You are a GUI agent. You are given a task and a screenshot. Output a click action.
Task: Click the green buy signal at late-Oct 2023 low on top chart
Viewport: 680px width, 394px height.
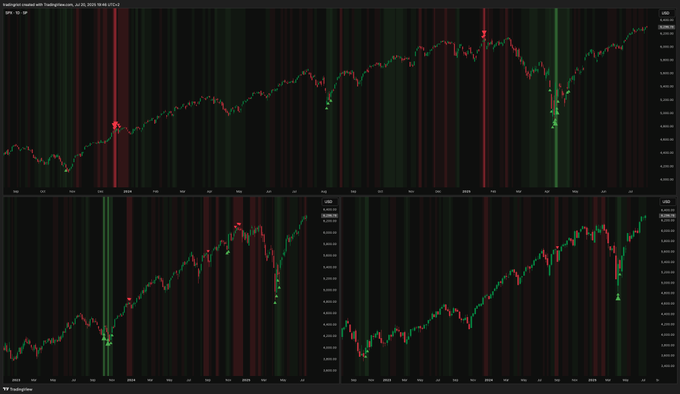(x=66, y=170)
